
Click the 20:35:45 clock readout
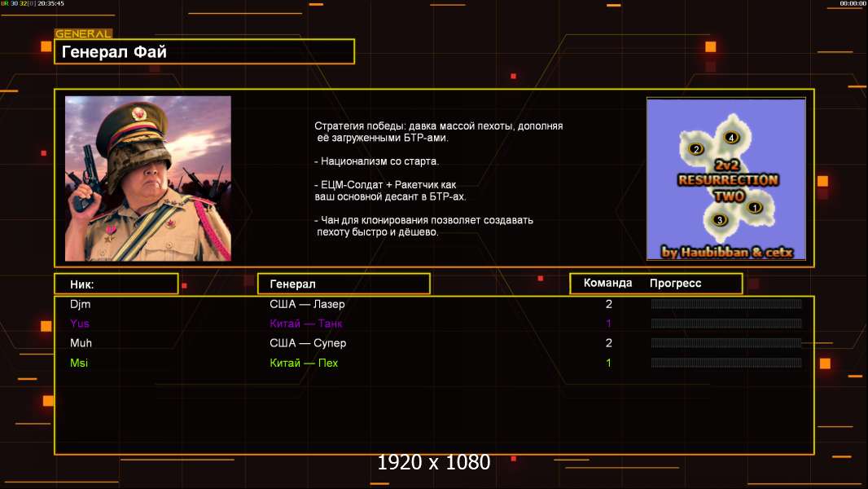click(51, 3)
